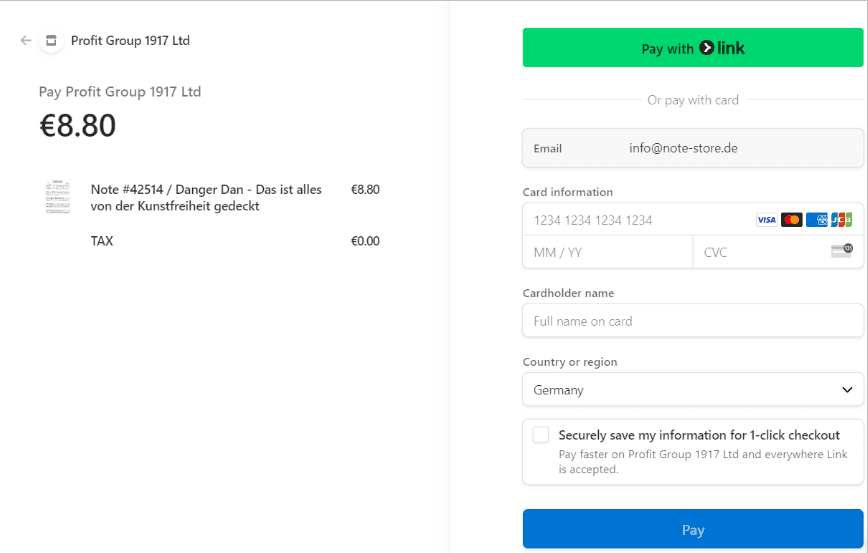This screenshot has width=868, height=553.
Task: Click the MM / YY expiry field
Action: (x=607, y=252)
